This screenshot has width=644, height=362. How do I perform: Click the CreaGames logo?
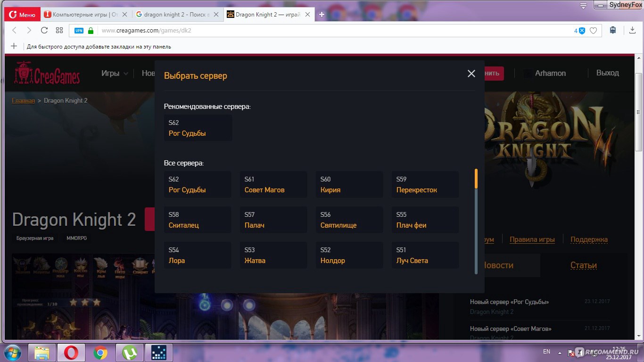point(47,74)
